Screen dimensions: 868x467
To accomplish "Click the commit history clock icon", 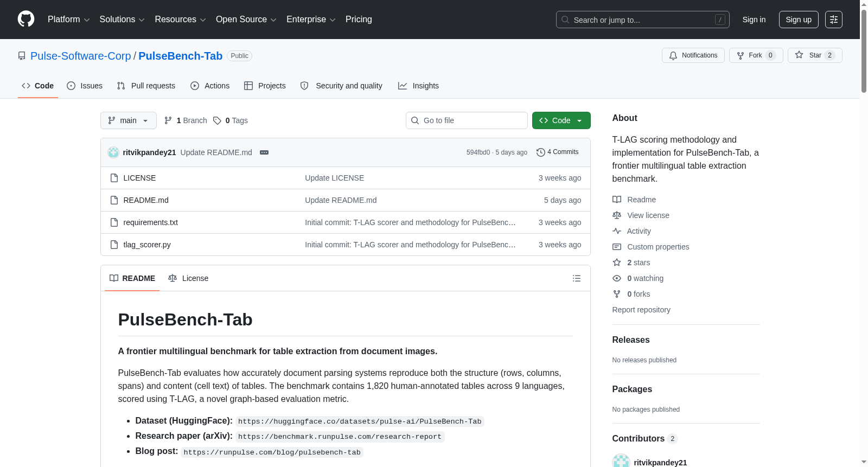I will [541, 152].
